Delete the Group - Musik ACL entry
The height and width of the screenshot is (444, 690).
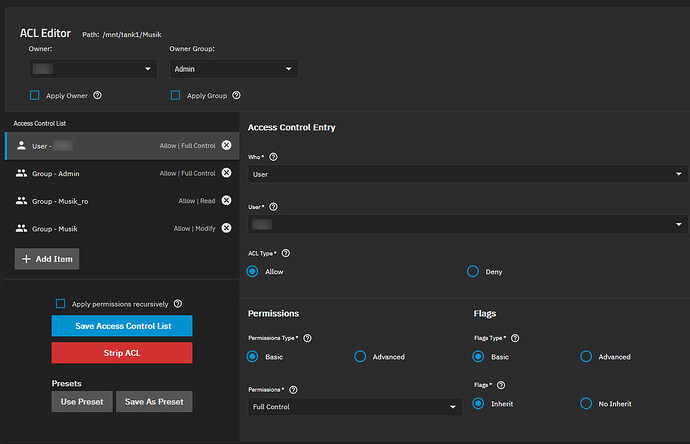[x=226, y=229]
